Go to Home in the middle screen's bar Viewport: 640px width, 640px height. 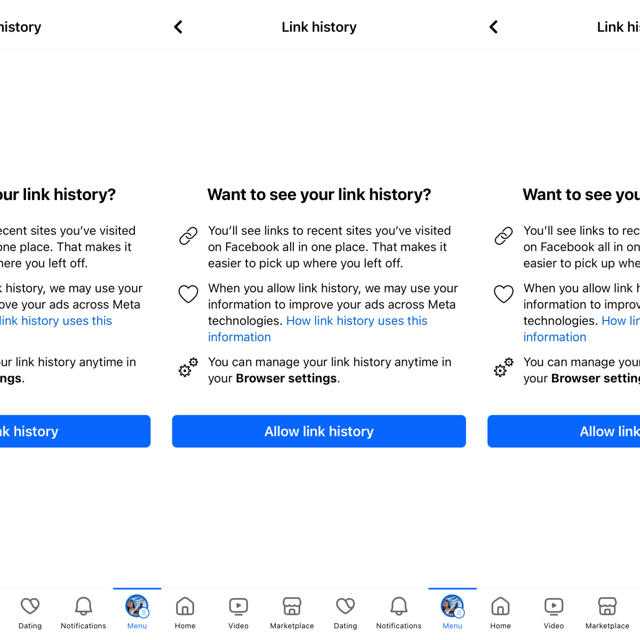click(x=185, y=612)
